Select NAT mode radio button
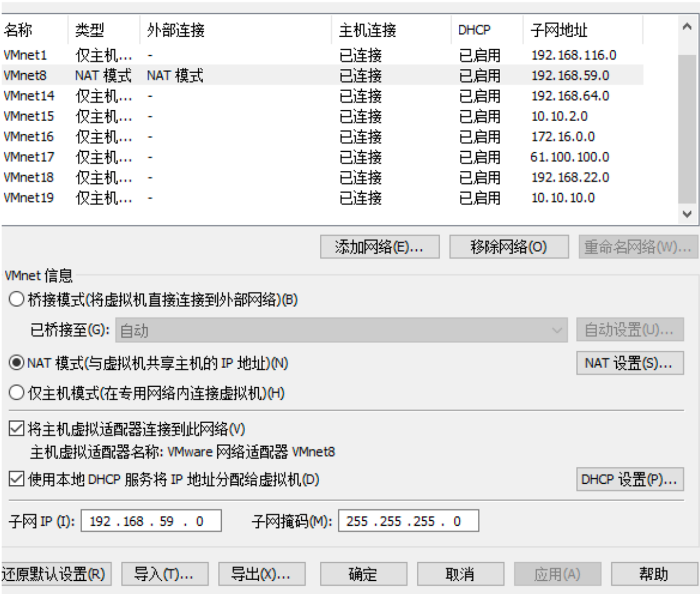Viewport: 700px width, 594px height. 16,363
